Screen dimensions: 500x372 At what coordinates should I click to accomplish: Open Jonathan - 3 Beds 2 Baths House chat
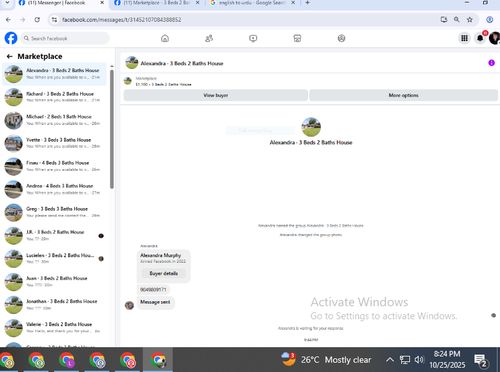[54, 304]
